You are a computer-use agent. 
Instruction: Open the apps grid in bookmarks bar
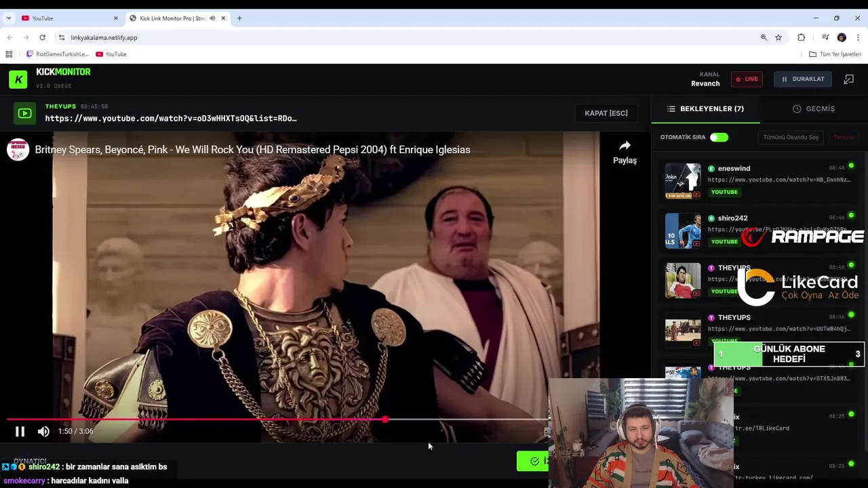point(9,54)
